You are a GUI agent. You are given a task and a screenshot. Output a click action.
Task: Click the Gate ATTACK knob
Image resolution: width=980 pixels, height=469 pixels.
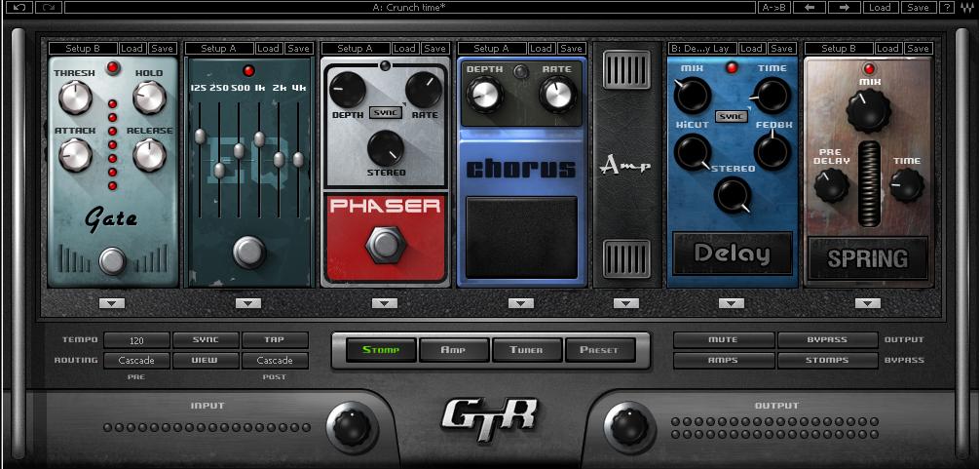[x=76, y=154]
